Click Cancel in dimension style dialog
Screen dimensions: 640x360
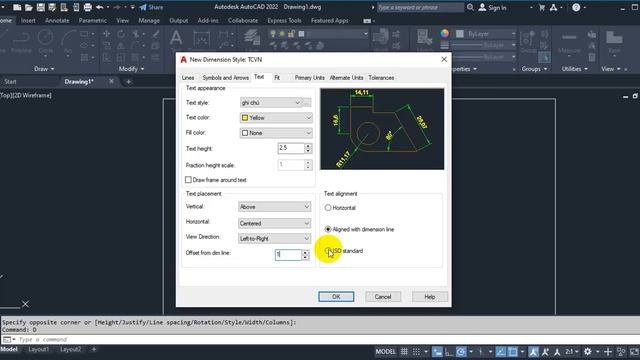coord(383,297)
